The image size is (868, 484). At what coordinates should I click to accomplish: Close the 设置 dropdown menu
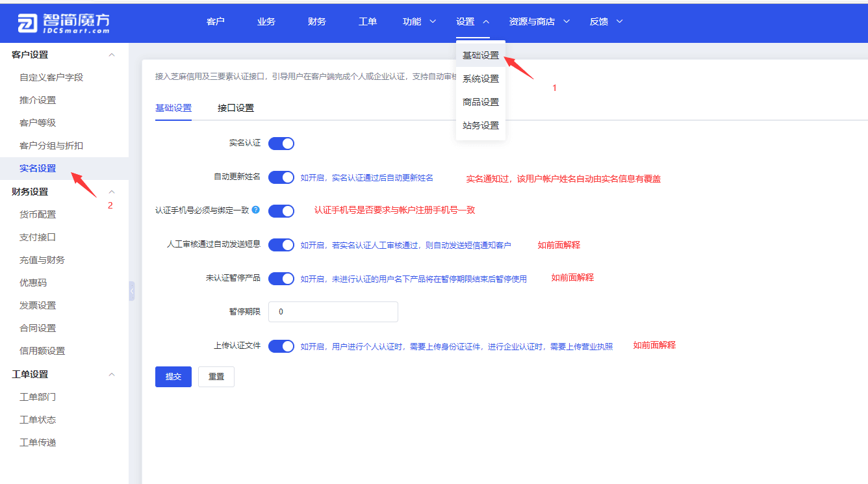(x=473, y=21)
